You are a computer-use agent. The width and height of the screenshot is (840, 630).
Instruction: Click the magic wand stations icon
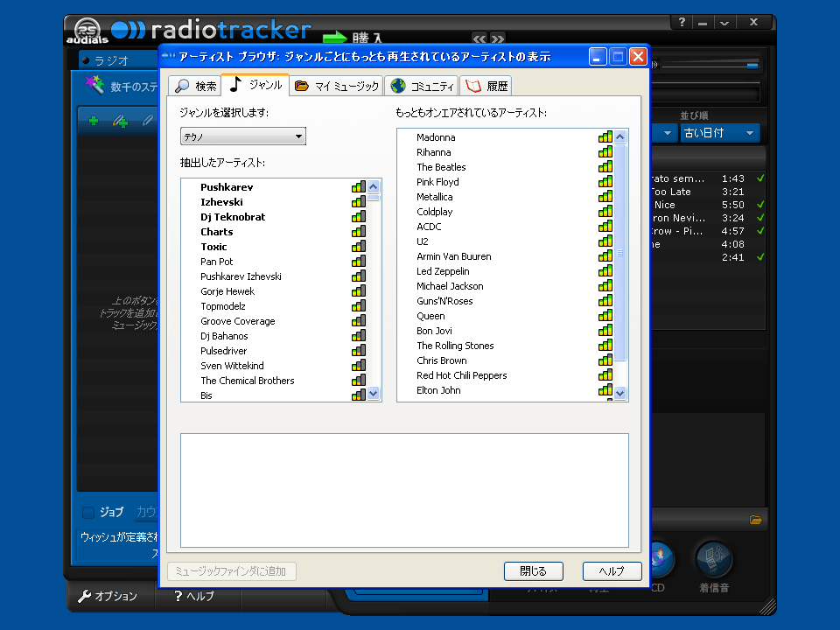tap(94, 85)
